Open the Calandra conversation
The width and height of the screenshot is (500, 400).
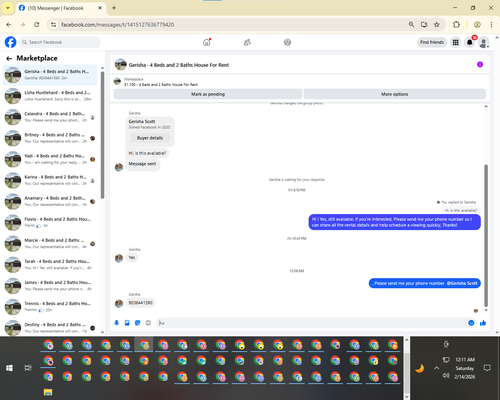tap(50, 117)
